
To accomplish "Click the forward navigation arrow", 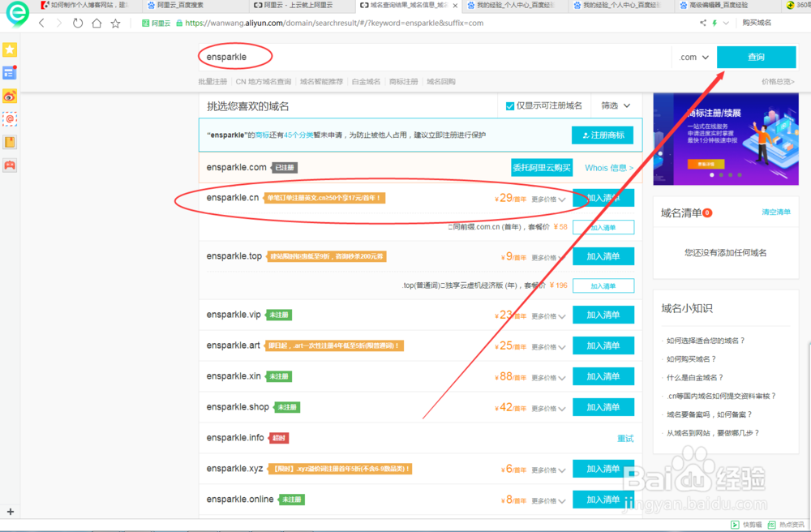I will pos(59,24).
